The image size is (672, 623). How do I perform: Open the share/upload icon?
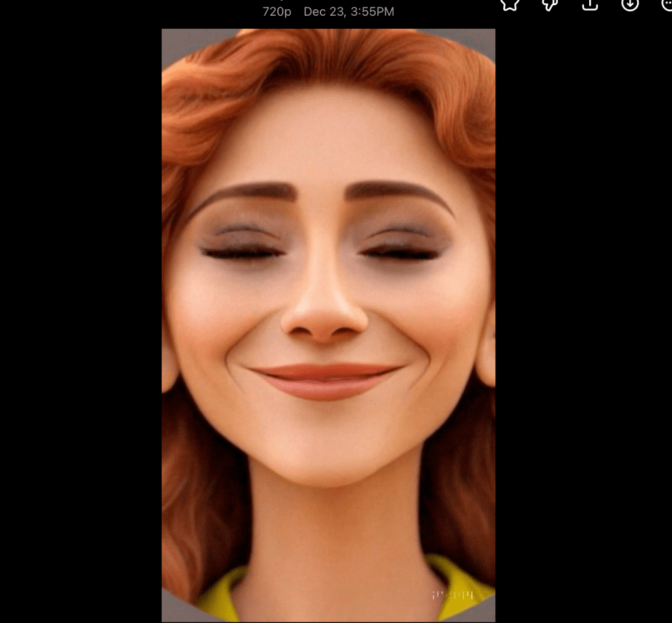(590, 4)
